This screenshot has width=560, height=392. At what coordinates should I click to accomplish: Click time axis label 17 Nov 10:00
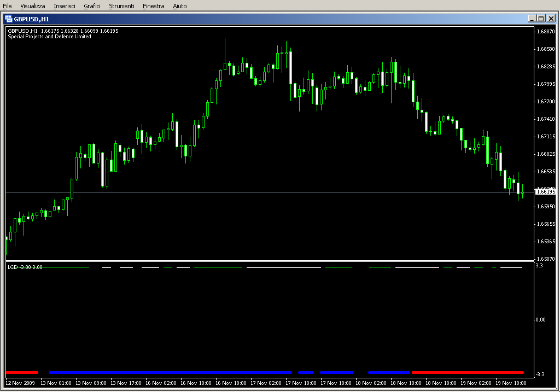tap(301, 383)
